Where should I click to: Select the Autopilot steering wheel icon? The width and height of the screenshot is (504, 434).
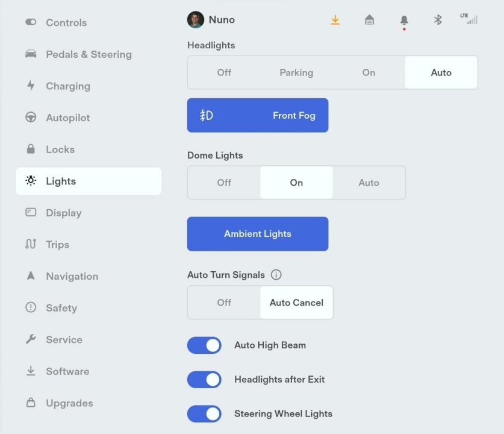[31, 118]
